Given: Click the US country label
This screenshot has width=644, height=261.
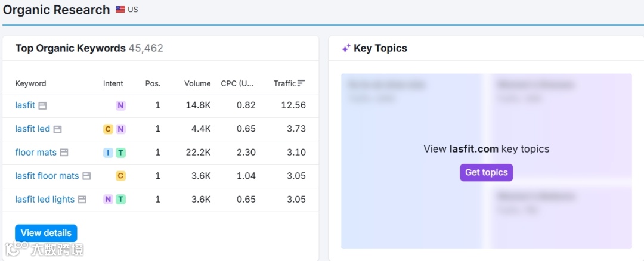Looking at the screenshot, I should tap(132, 10).
